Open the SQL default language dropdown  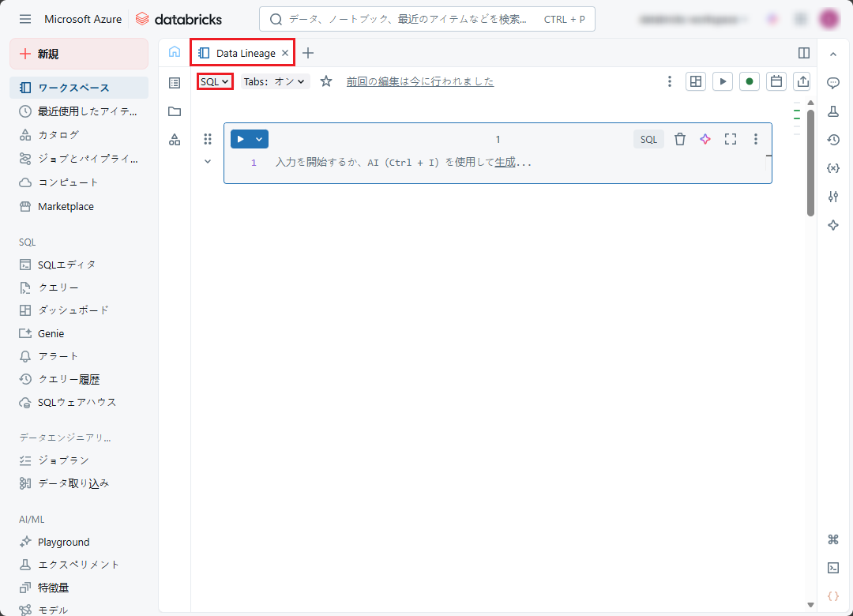[x=215, y=81]
